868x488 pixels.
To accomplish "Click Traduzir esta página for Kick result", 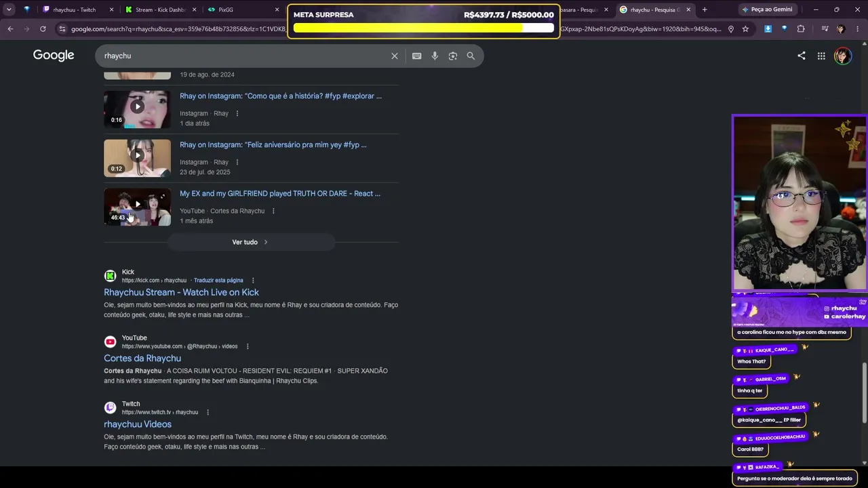I will coord(218,281).
